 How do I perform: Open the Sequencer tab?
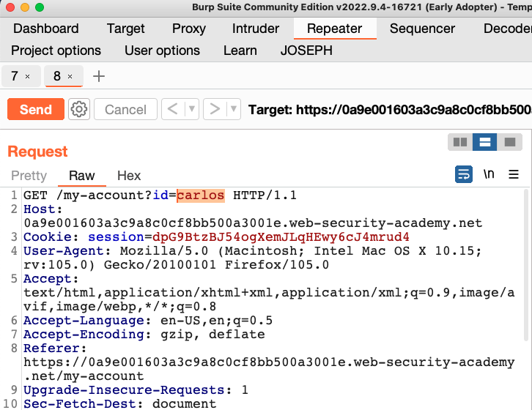pyautogui.click(x=422, y=29)
